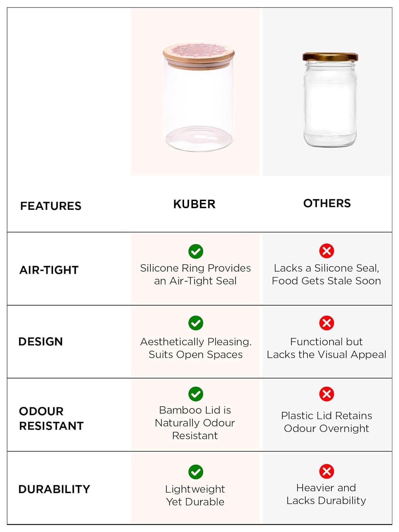The height and width of the screenshot is (532, 399).
Task: Click the red cross in the Durability row
Action: [x=326, y=471]
